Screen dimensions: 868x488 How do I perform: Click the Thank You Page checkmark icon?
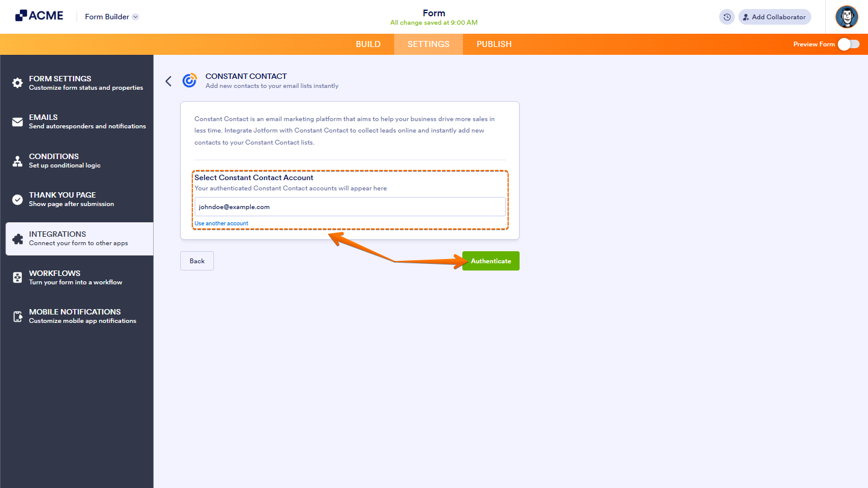(x=17, y=199)
